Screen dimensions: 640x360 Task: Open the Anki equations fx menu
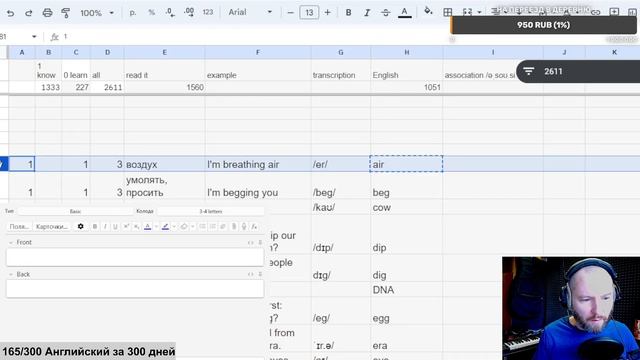click(254, 227)
